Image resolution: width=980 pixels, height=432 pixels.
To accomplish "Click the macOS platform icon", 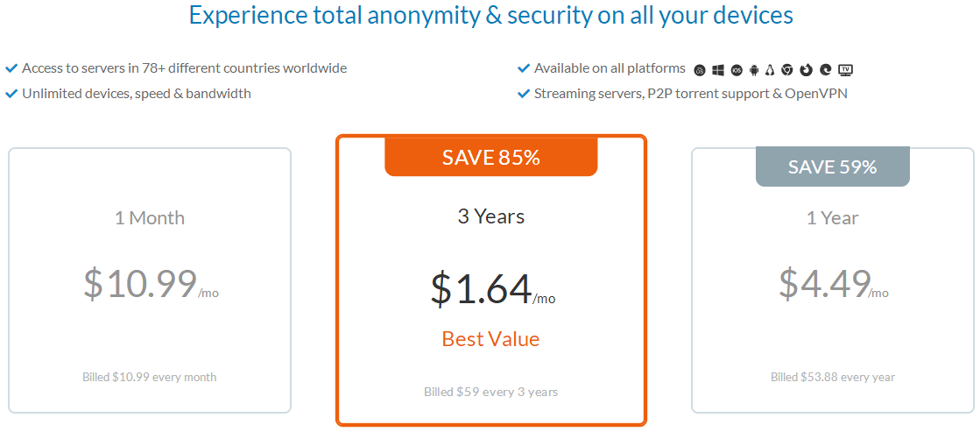I will click(x=700, y=70).
